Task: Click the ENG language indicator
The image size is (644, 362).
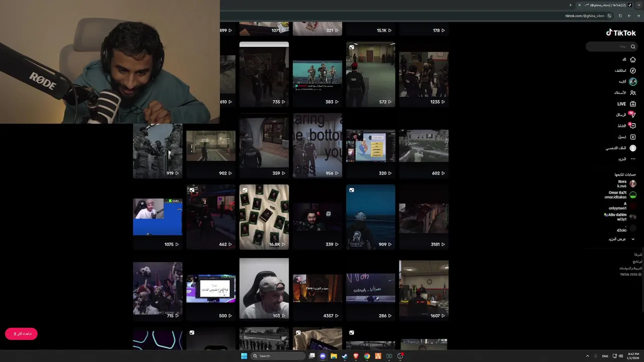Action: click(605, 356)
